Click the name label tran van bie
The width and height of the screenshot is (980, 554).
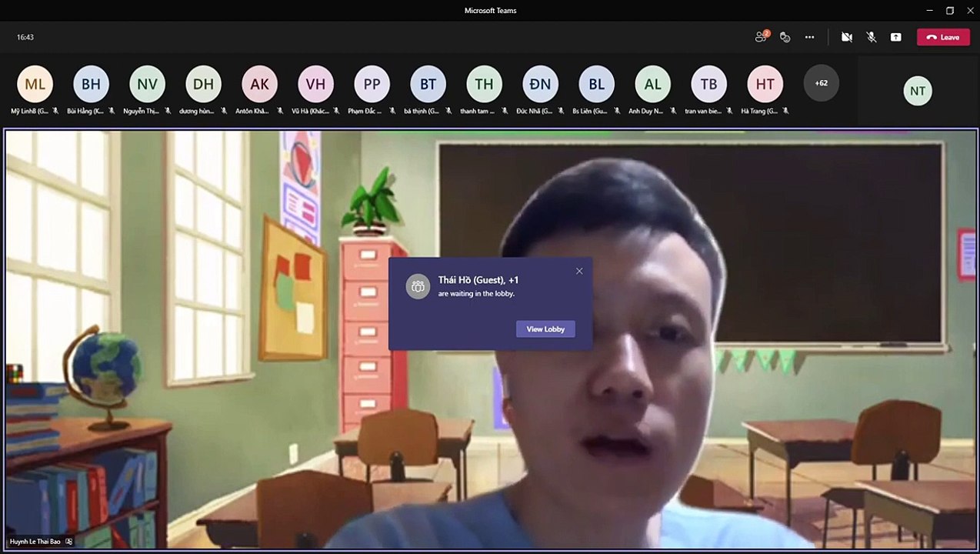703,111
